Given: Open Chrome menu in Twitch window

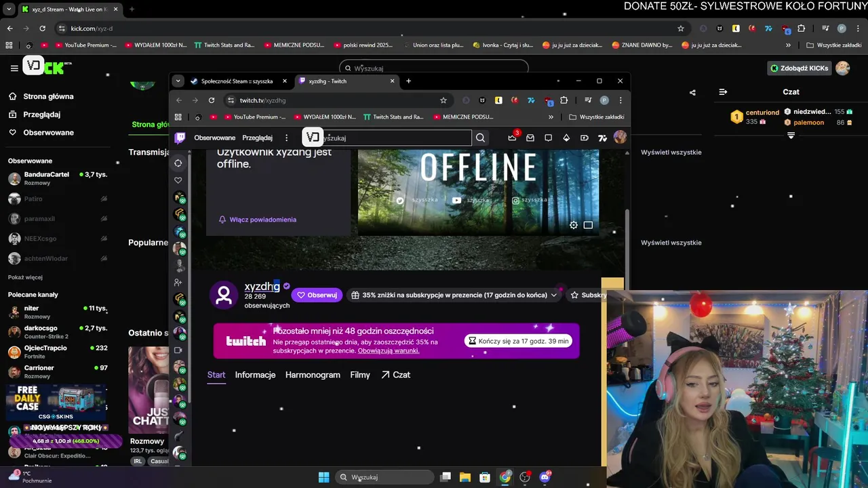Looking at the screenshot, I should click(x=620, y=100).
